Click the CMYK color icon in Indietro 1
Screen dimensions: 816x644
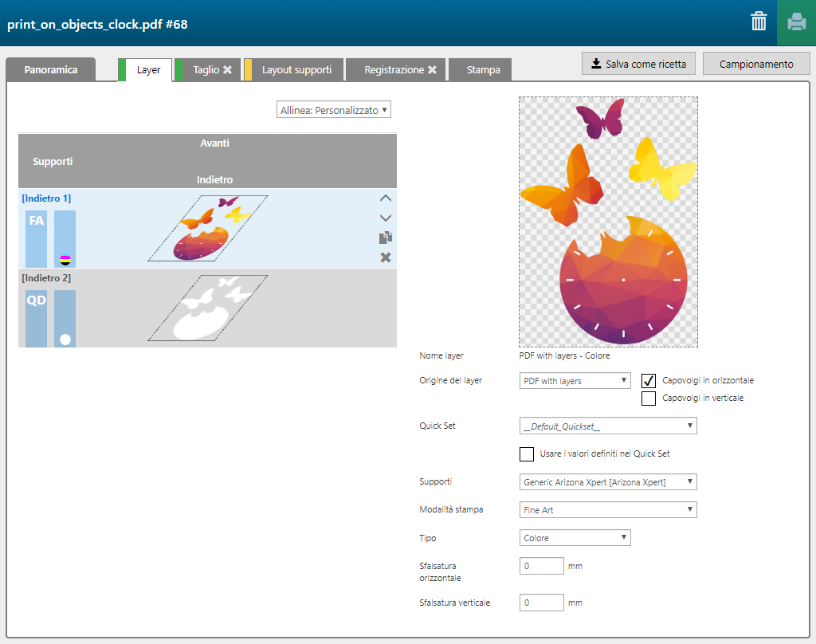tap(65, 260)
